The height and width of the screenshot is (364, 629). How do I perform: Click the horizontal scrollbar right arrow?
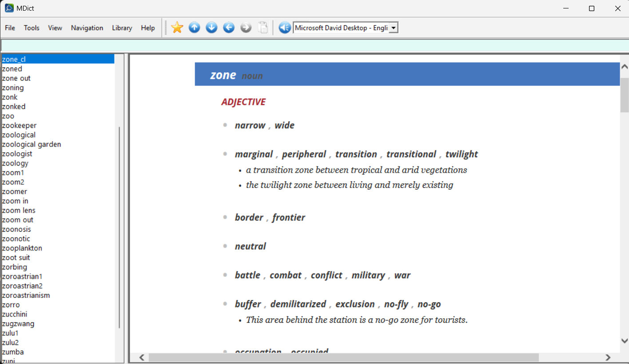pos(608,357)
